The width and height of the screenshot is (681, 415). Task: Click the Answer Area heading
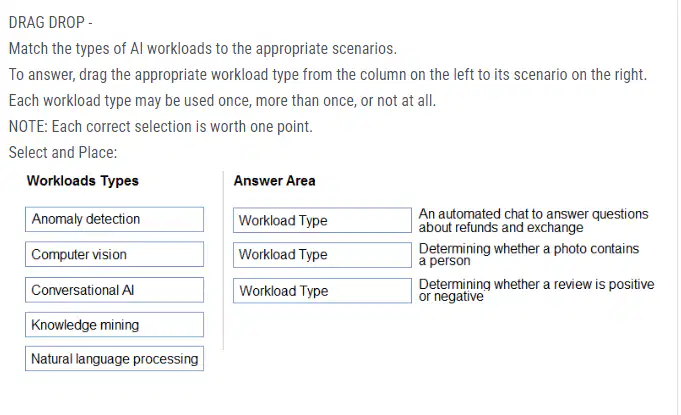point(274,181)
